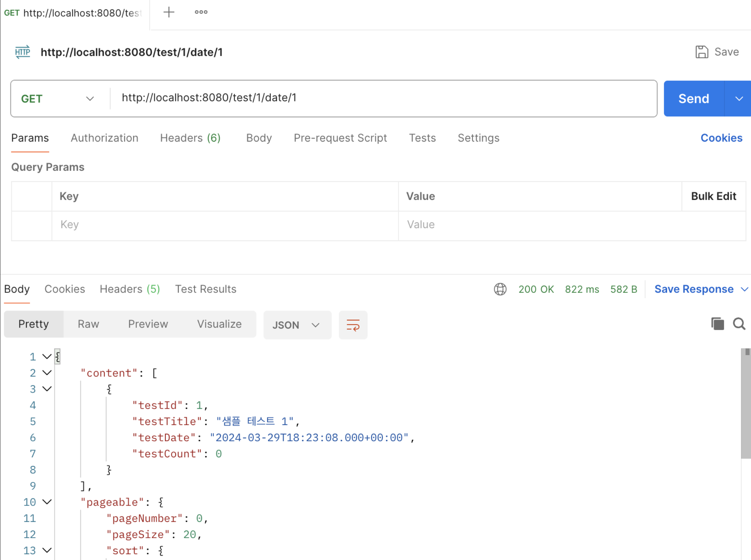Screen dimensions: 751x560
Task: Click the new tab plus icon
Action: point(169,12)
